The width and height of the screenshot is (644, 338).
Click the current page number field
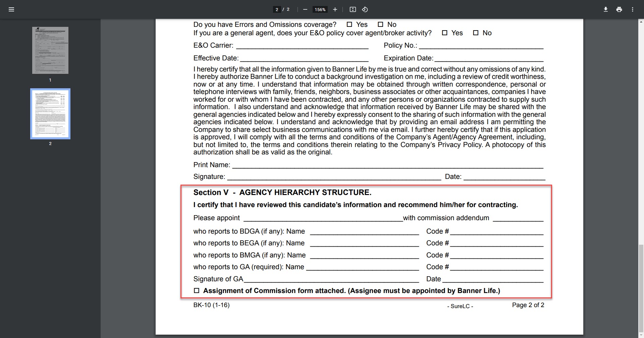(277, 9)
